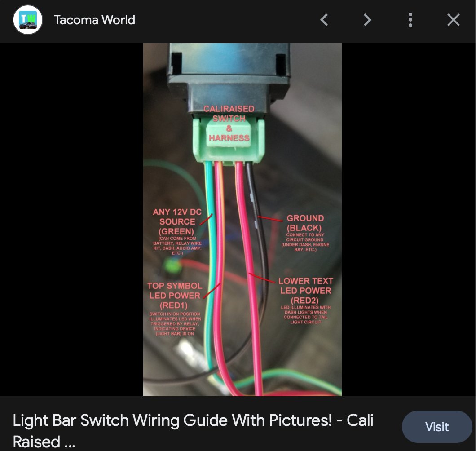Go to the previous image result

click(x=324, y=20)
